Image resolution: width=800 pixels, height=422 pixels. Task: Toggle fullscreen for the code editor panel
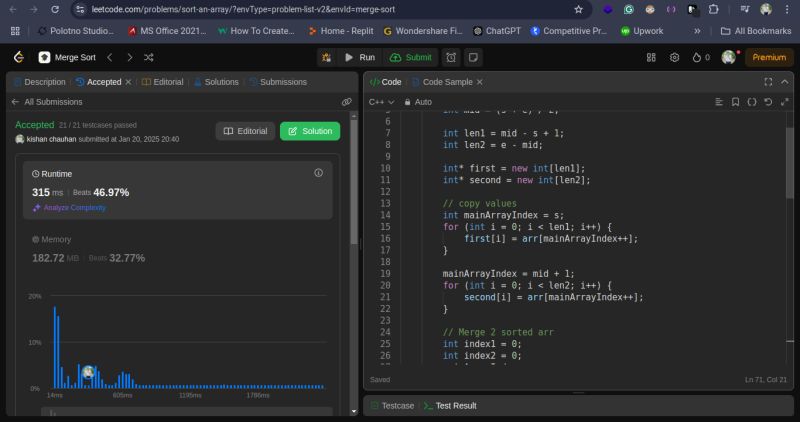tap(768, 82)
